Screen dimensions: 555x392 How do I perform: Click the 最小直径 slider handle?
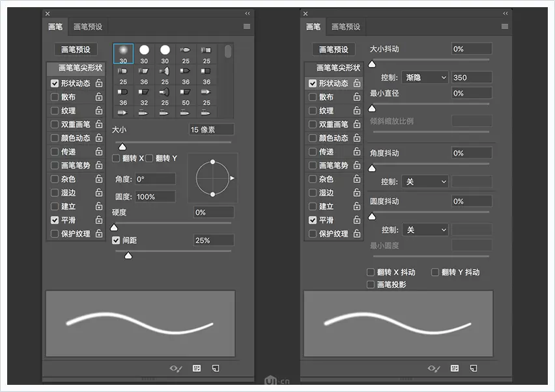372,108
